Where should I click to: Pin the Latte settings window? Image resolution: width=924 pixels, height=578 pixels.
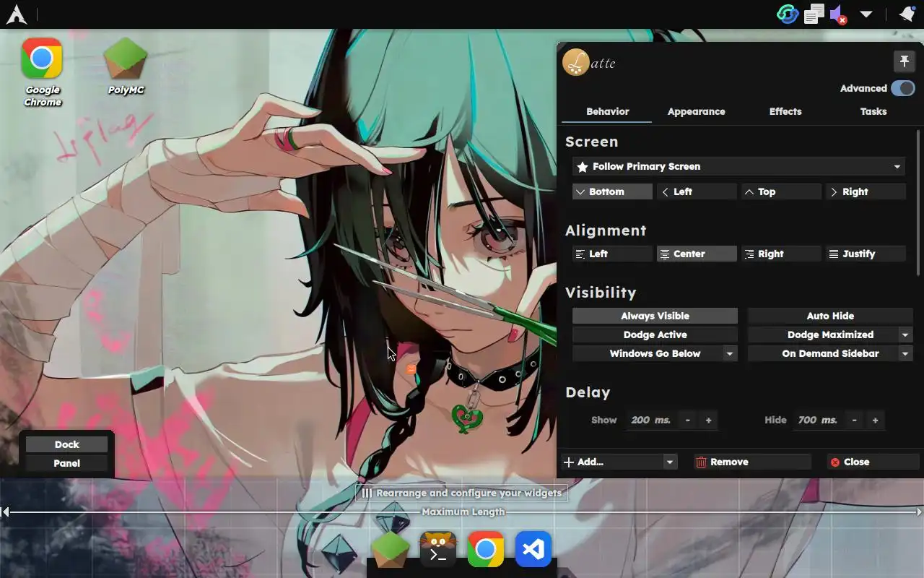[905, 61]
